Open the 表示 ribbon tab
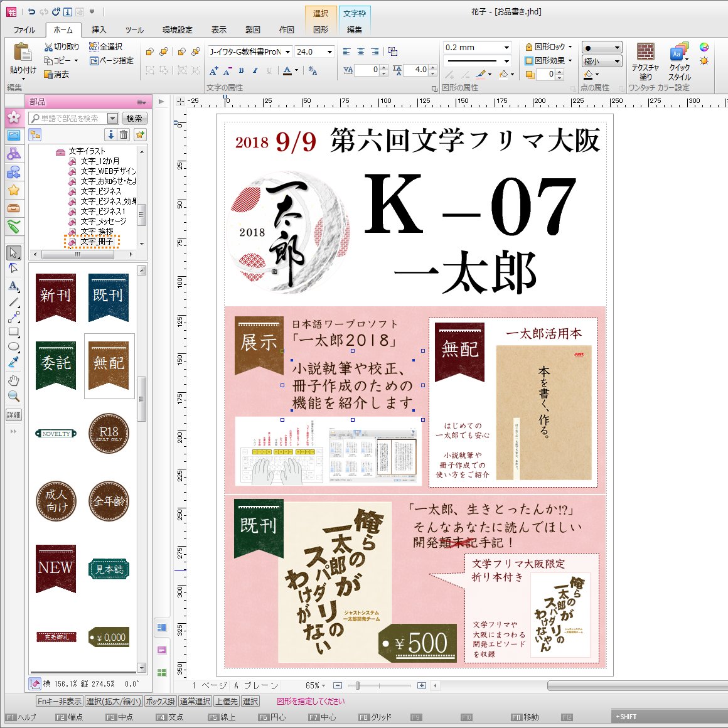The image size is (728, 728). (218, 29)
